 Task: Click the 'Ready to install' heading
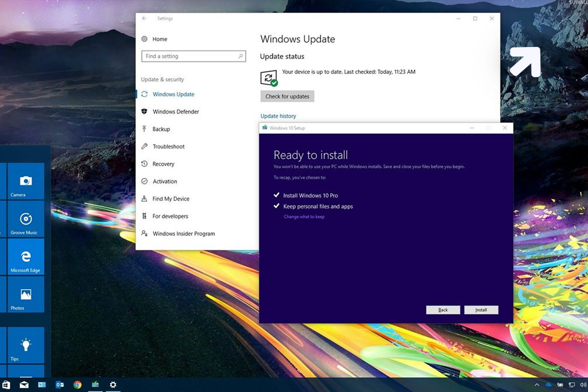click(x=310, y=155)
